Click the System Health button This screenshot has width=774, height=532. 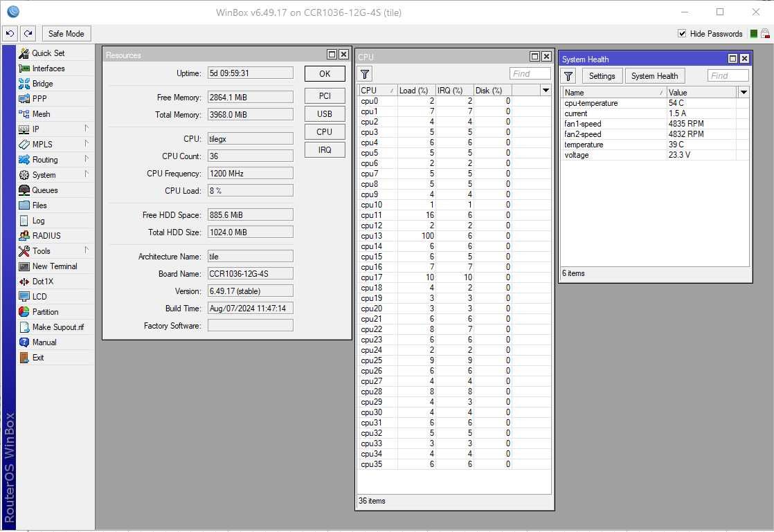[654, 76]
